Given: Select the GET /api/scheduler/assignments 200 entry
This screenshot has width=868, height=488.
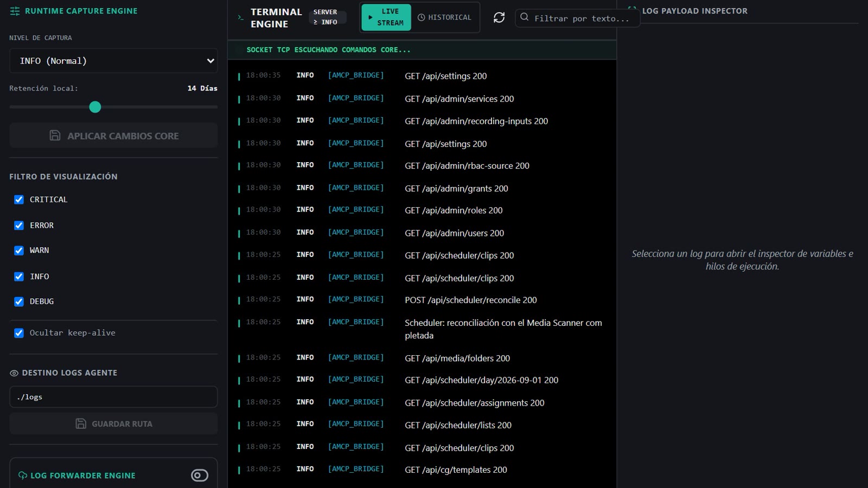Looking at the screenshot, I should pos(422,403).
